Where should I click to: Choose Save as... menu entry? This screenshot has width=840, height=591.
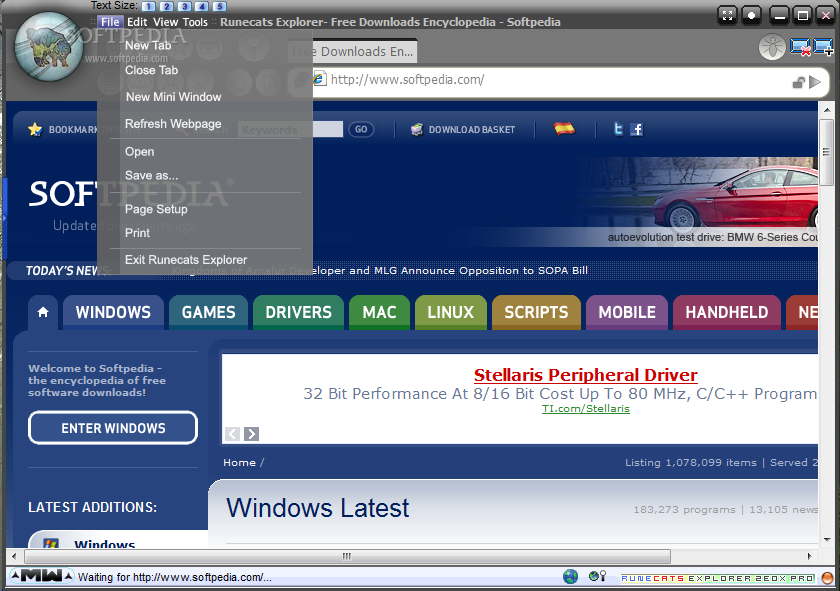tap(152, 175)
